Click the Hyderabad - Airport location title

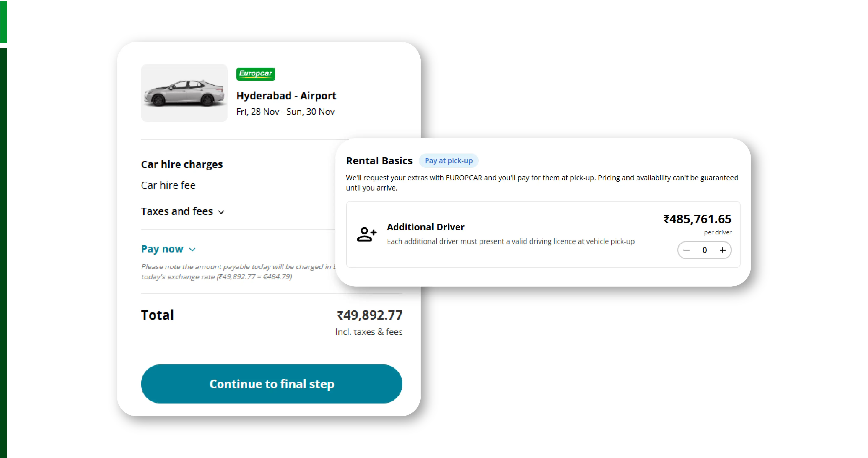pos(286,96)
